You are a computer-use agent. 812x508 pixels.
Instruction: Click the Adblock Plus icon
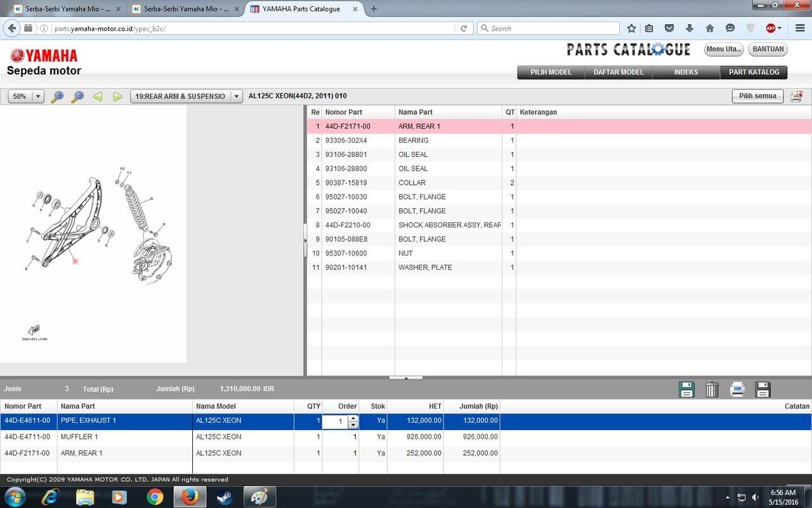coord(771,29)
